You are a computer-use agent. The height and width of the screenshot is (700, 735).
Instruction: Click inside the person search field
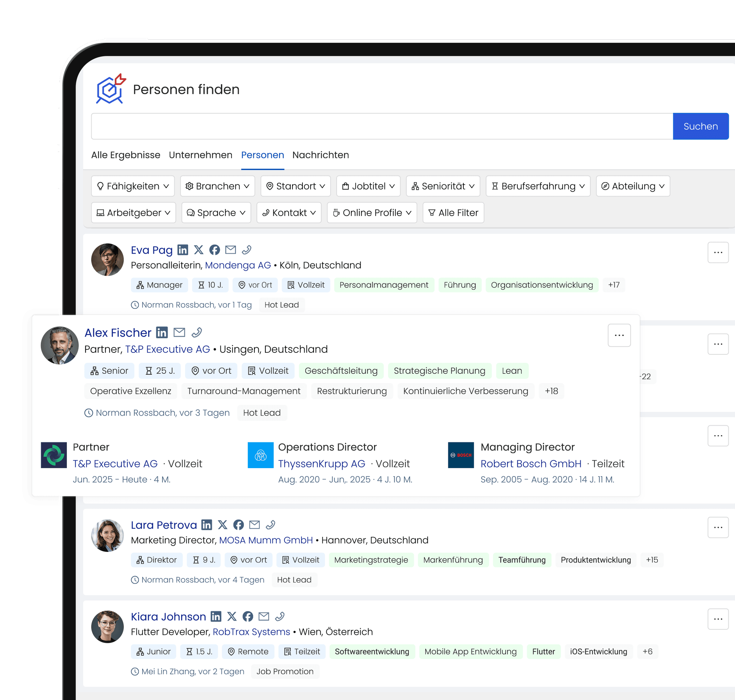click(382, 126)
